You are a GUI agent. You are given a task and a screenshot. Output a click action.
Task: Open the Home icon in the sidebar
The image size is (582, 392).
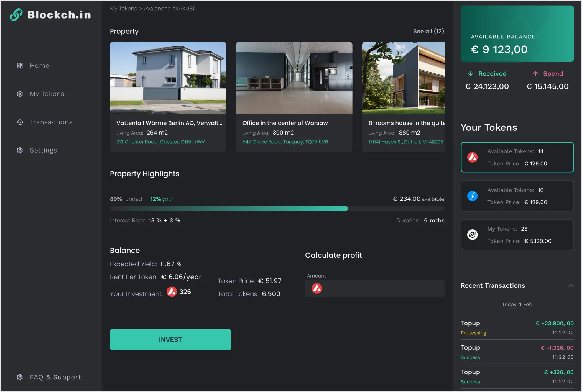[20, 66]
